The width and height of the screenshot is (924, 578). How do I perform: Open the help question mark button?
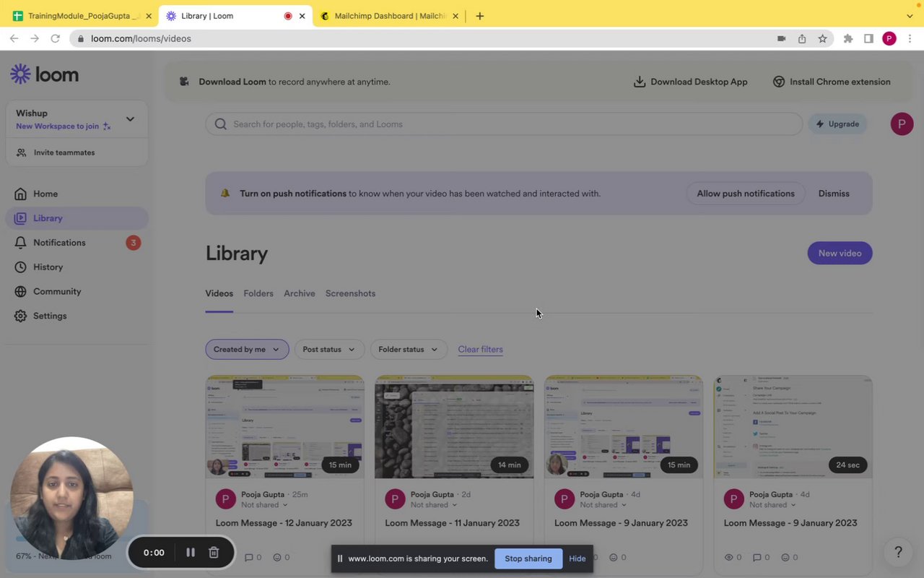coord(898,552)
